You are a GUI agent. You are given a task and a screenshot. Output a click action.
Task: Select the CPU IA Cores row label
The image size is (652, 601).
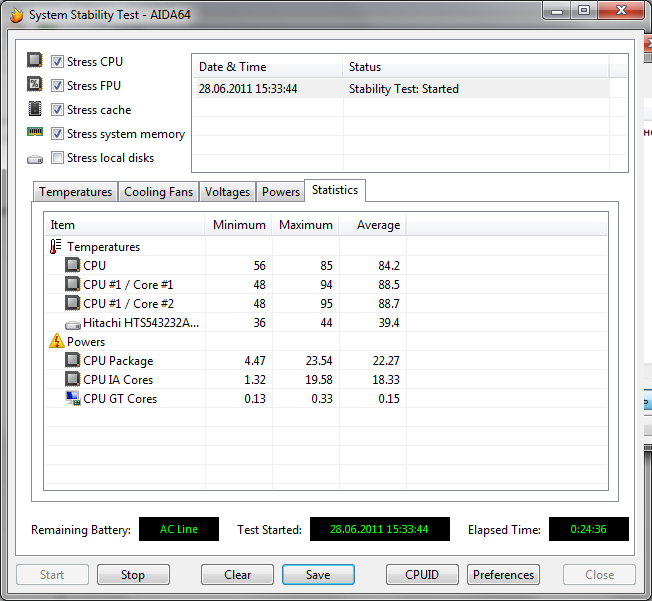[x=118, y=380]
